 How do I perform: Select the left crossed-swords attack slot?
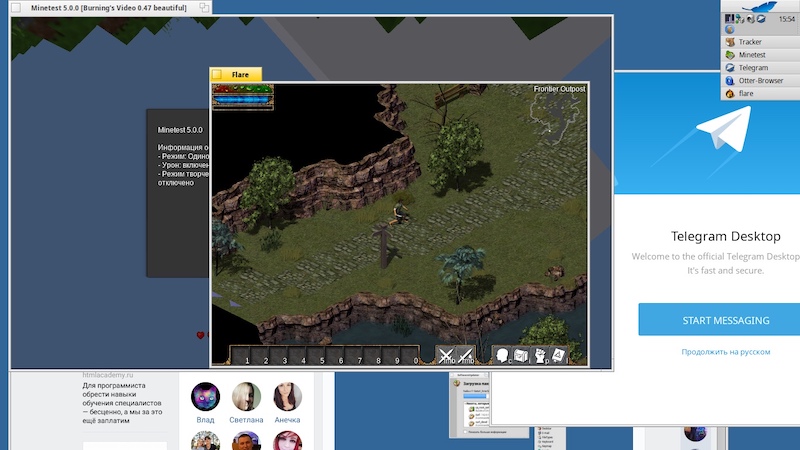(447, 355)
